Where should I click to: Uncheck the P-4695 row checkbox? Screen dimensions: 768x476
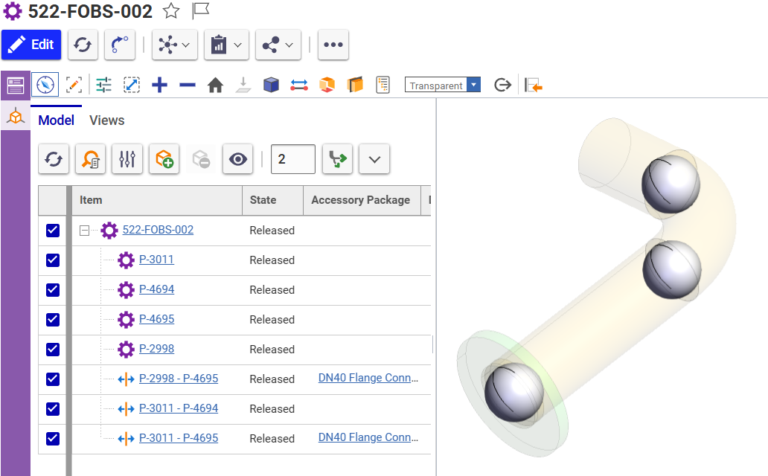pyautogui.click(x=53, y=320)
